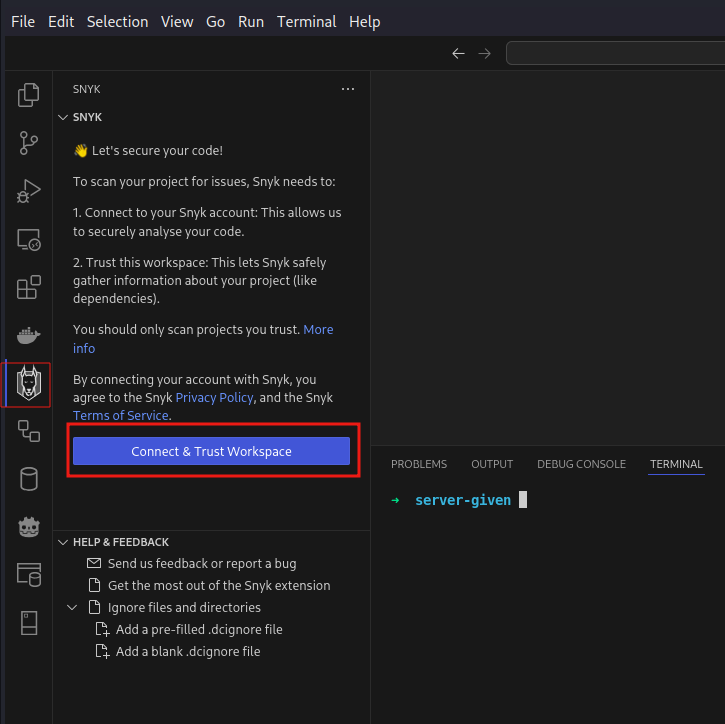Open the Edit menu
Screen dimensions: 725x724
point(61,22)
